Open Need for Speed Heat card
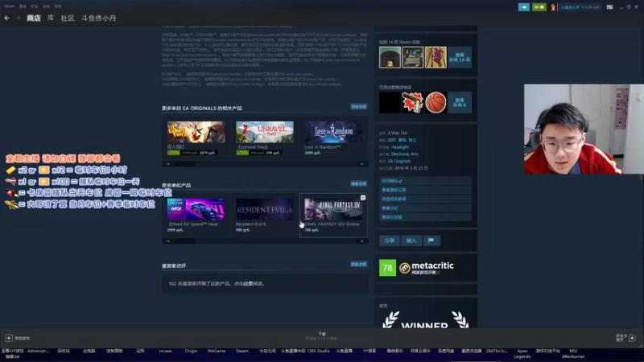The height and width of the screenshot is (362, 644). (196, 215)
